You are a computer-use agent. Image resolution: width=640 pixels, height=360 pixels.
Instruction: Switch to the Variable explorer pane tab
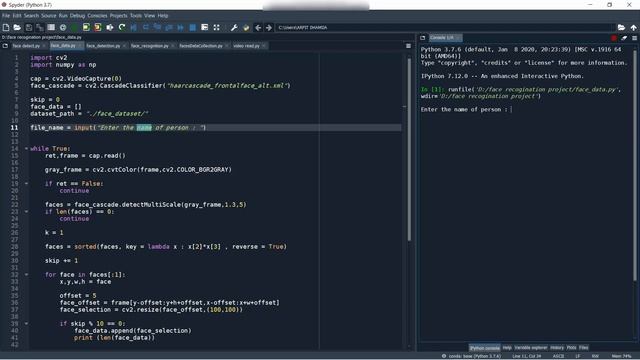tap(531, 348)
